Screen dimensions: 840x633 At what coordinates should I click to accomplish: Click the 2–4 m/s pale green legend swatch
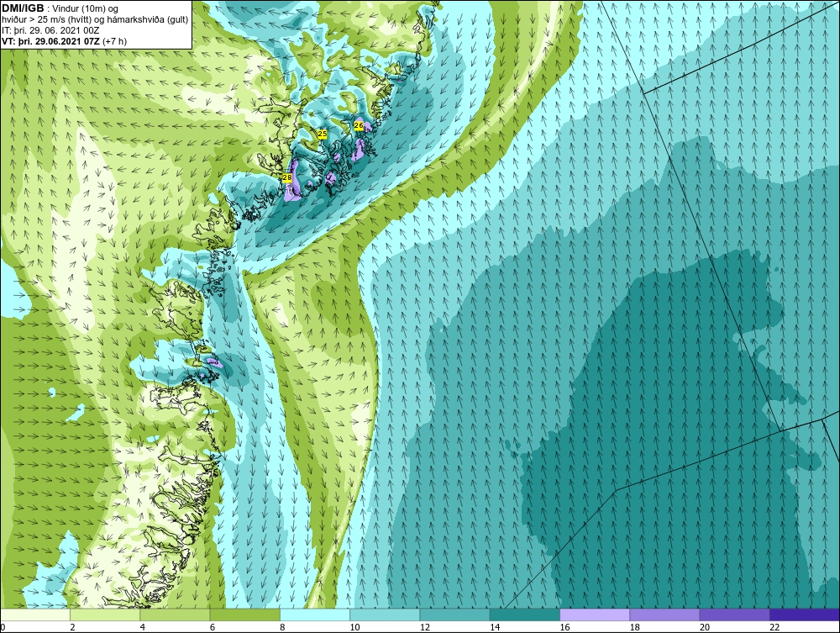(105, 615)
